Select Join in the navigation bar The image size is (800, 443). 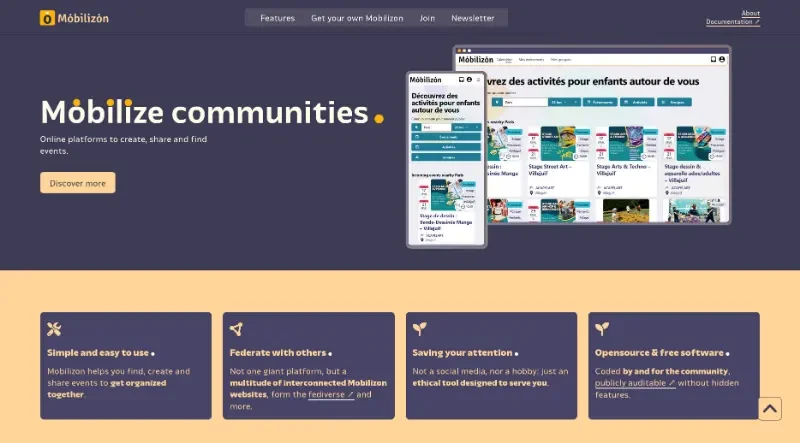click(427, 18)
